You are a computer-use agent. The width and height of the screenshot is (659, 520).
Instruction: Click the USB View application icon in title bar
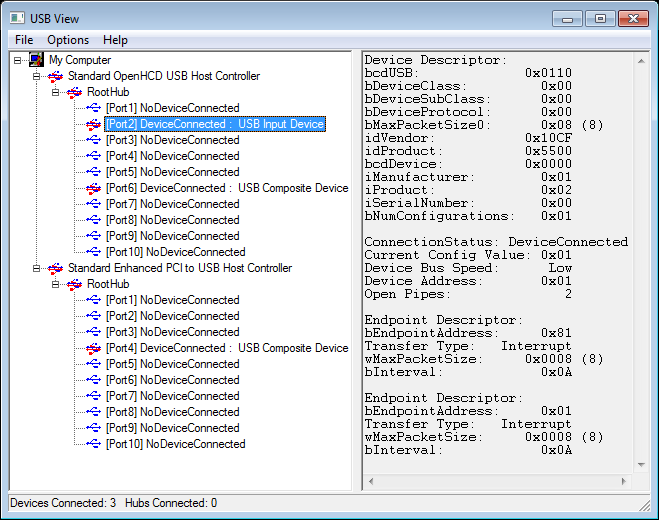[x=17, y=18]
